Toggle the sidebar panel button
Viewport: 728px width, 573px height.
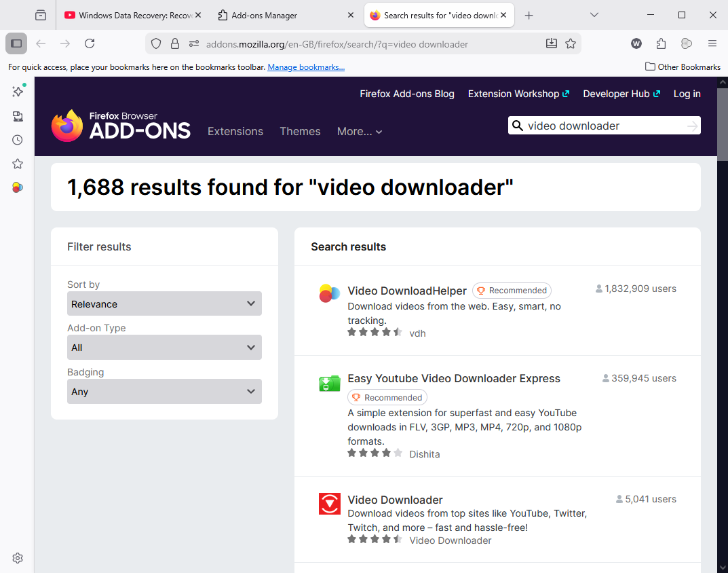point(16,43)
